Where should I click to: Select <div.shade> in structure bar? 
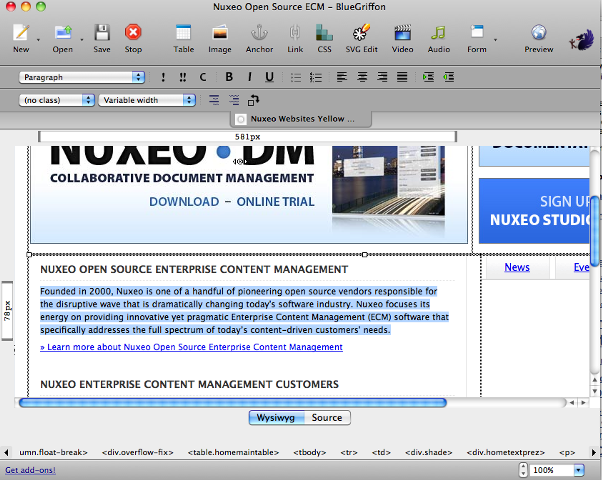[429, 452]
